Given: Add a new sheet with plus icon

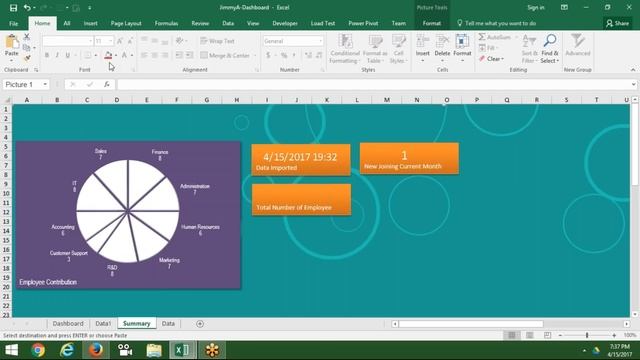Looking at the screenshot, I should point(200,324).
